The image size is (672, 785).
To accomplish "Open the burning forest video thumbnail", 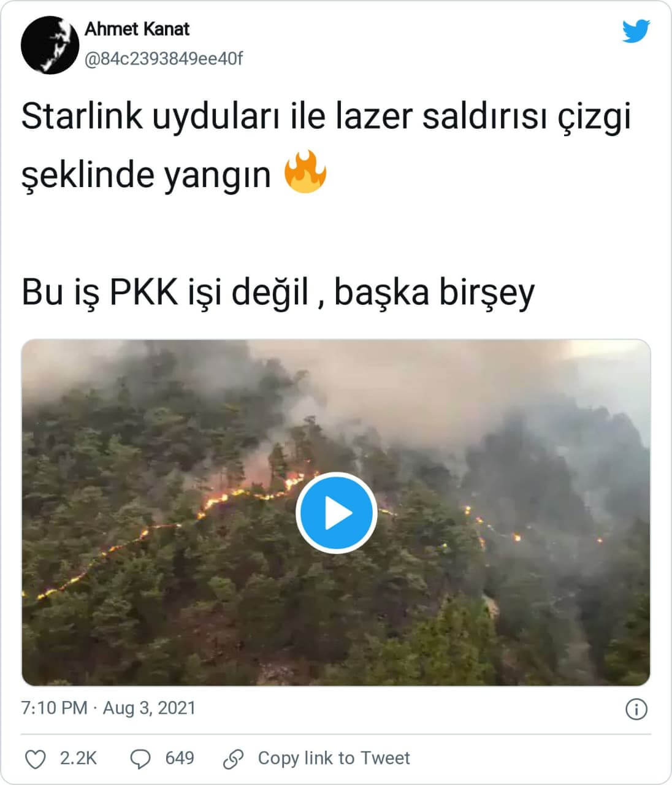I will [x=336, y=513].
